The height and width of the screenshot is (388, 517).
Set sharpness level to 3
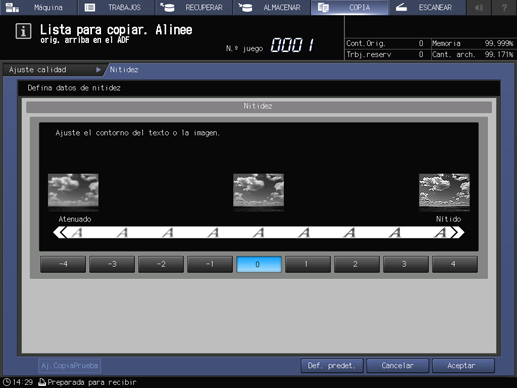pos(406,264)
